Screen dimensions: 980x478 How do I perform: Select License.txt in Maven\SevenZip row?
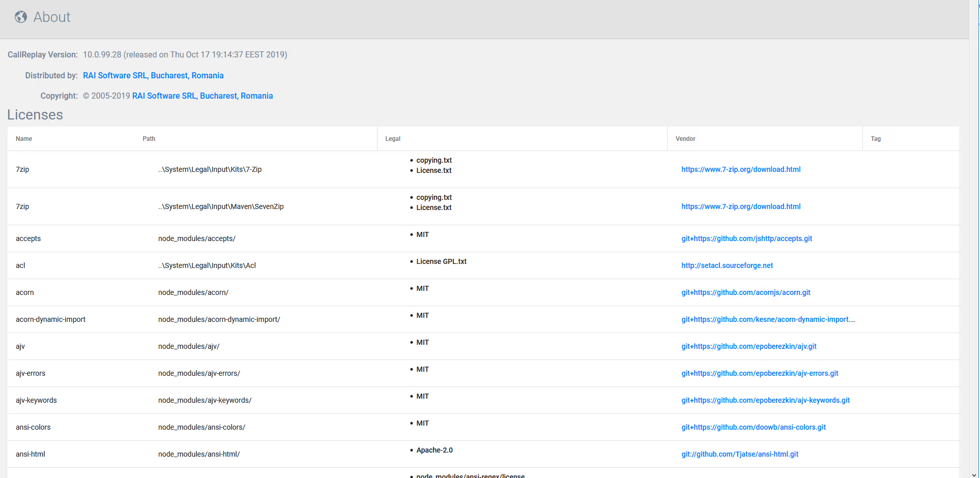coord(434,207)
